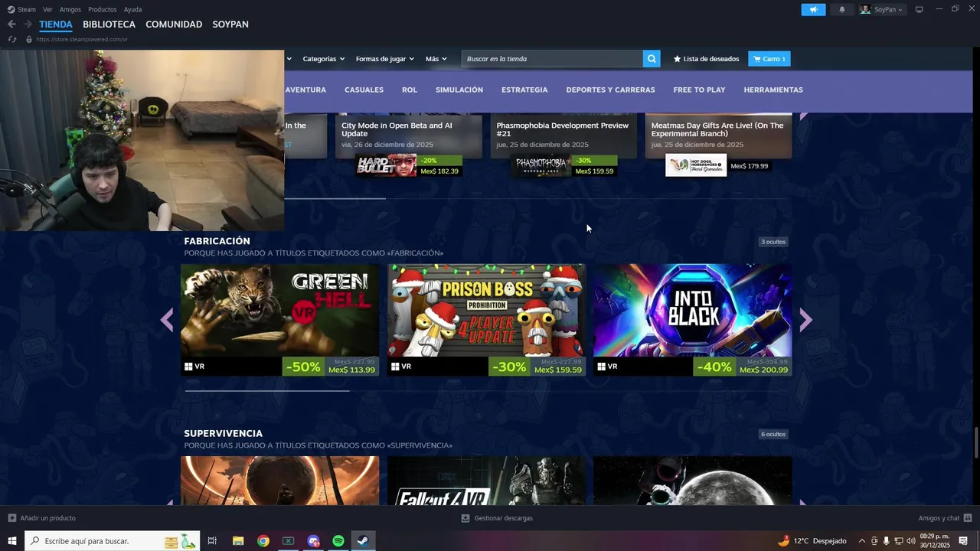The height and width of the screenshot is (551, 980).
Task: Open Amigos y chat
Action: (x=945, y=518)
